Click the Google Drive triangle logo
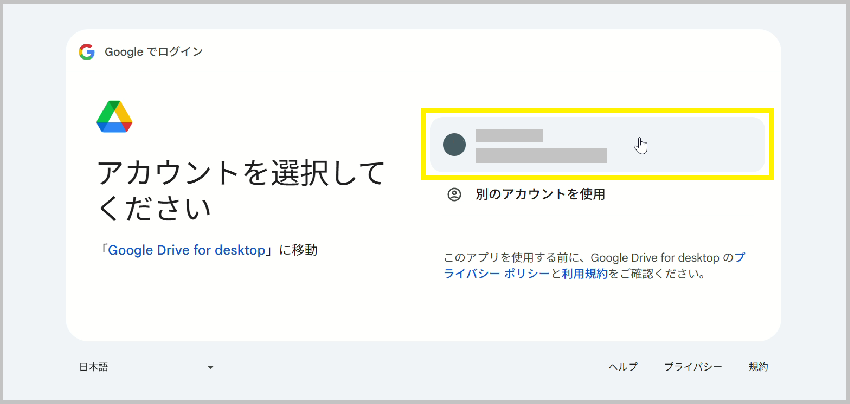 coord(114,117)
